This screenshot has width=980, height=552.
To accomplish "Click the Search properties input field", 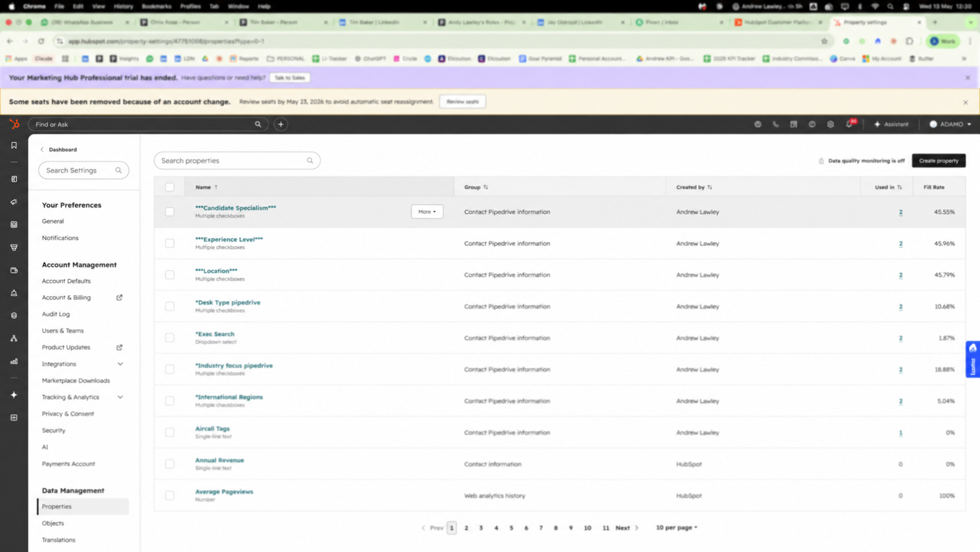I will click(237, 161).
